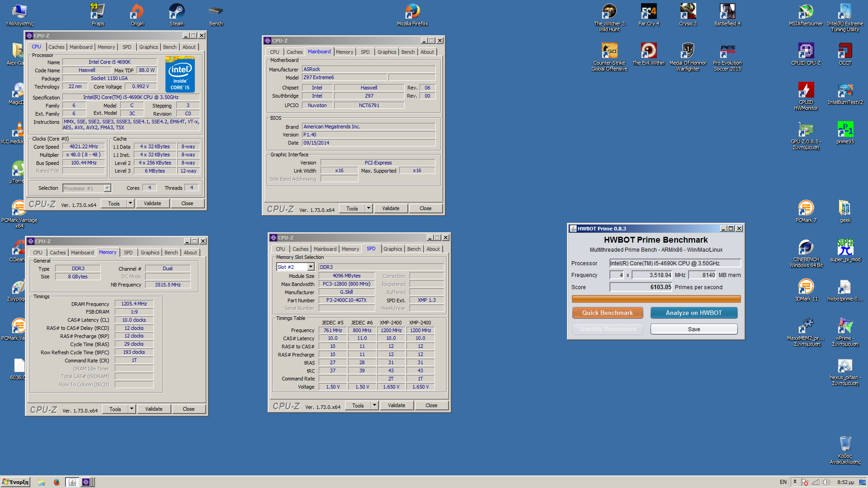Launch super_pi_mod desktop icon

click(845, 250)
